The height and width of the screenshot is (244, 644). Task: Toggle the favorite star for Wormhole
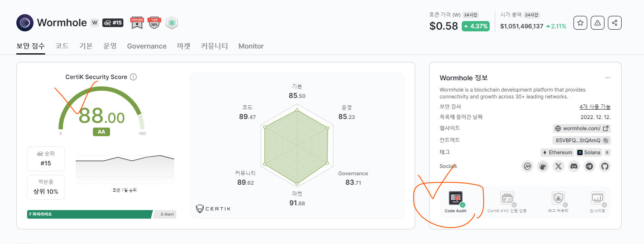pos(580,23)
